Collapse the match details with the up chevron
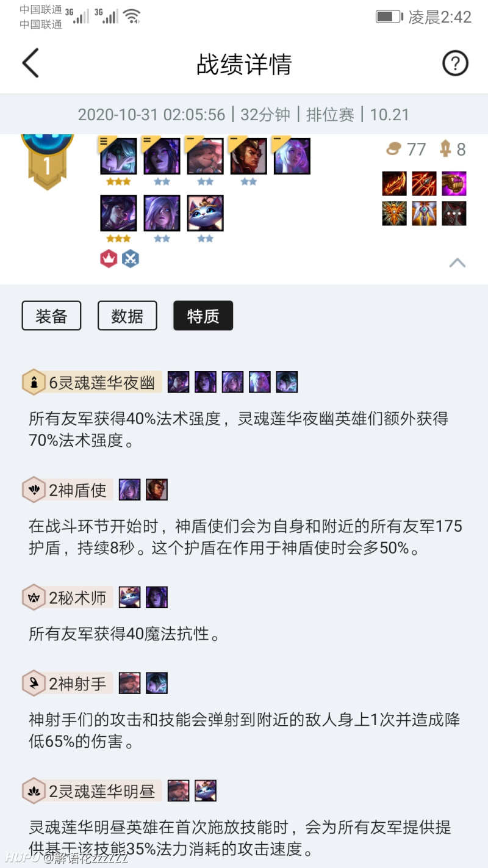 pyautogui.click(x=457, y=262)
